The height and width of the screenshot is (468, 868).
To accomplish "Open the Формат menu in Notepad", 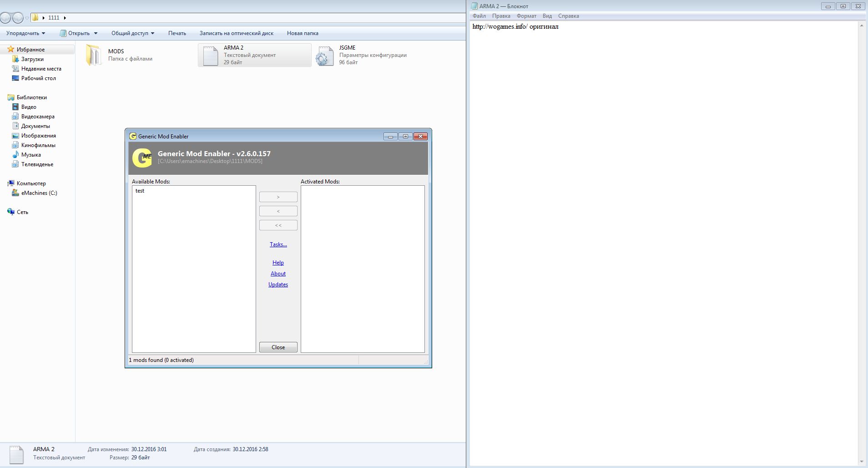I will (x=526, y=16).
